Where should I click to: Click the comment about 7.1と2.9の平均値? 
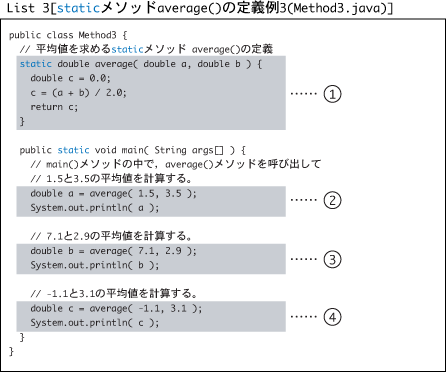111,236
